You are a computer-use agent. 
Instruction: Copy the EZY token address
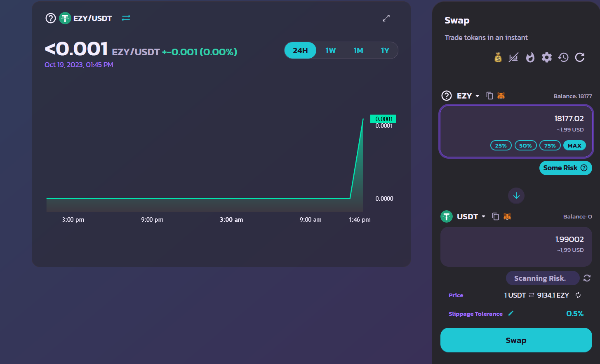pos(489,96)
